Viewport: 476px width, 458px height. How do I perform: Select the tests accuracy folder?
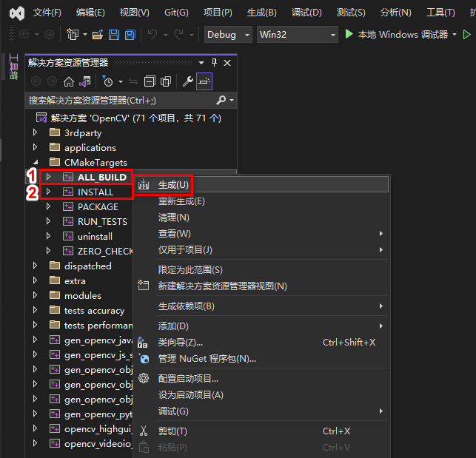click(94, 311)
